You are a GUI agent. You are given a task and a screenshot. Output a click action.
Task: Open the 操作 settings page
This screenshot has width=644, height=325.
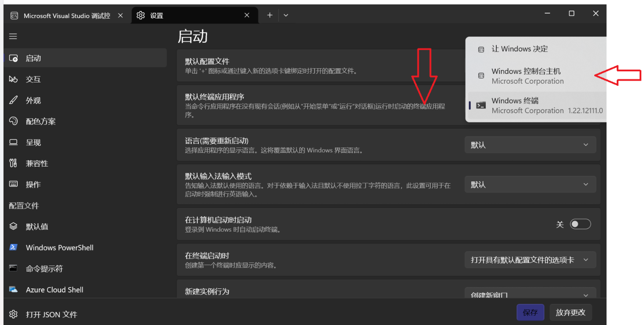pyautogui.click(x=85, y=185)
